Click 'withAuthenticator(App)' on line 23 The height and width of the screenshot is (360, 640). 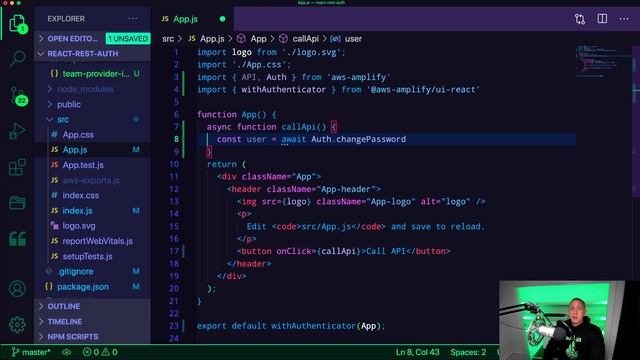coord(326,326)
